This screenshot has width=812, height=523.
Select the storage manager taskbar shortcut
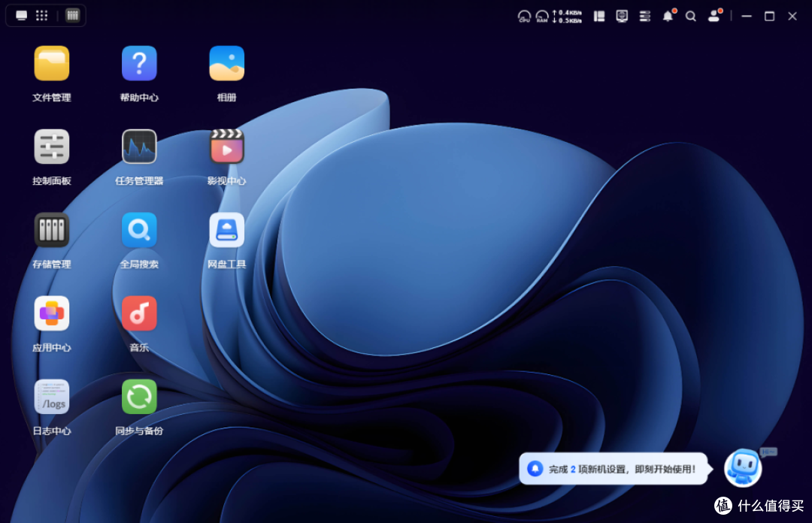pyautogui.click(x=72, y=16)
